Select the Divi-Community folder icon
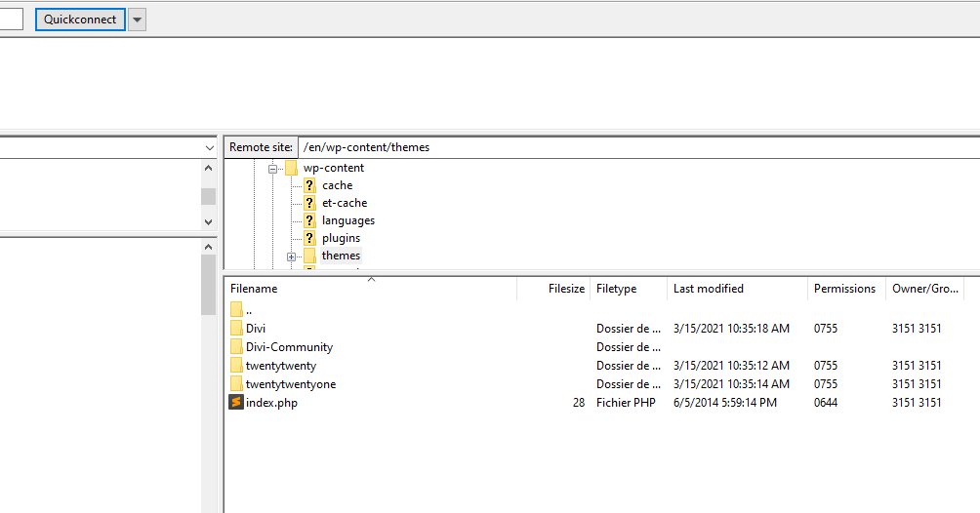The height and width of the screenshot is (513, 980). point(236,347)
